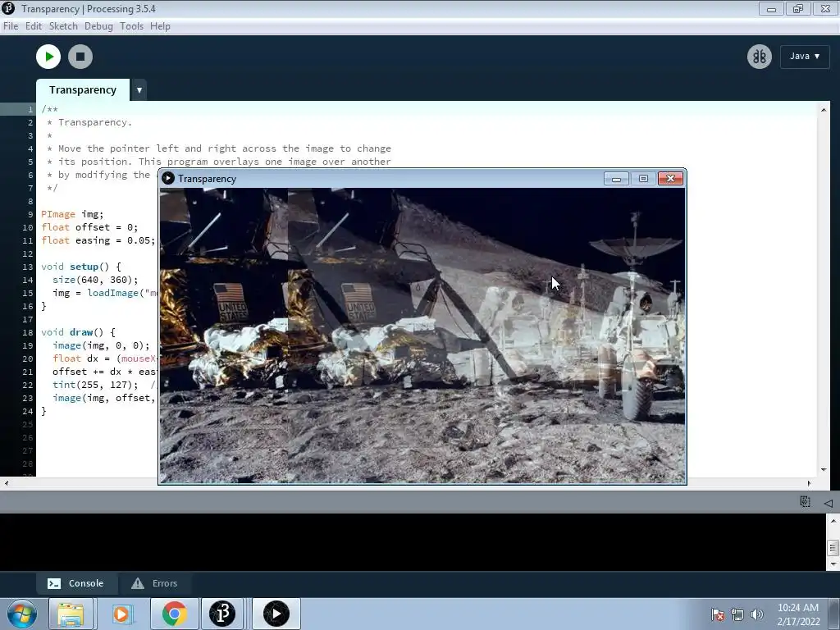The width and height of the screenshot is (840, 630).
Task: Select the Transparency sketch tab
Action: (83, 90)
